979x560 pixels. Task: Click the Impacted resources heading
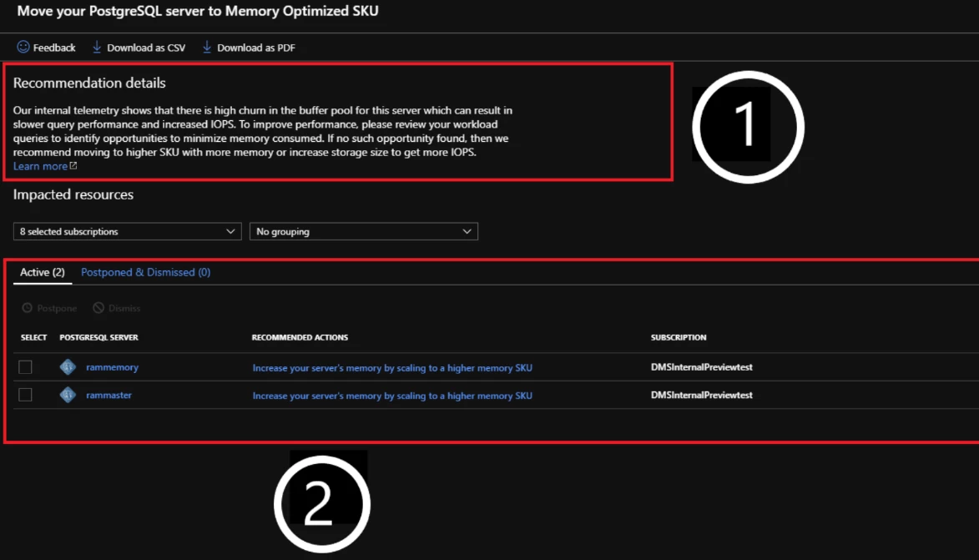pos(73,194)
